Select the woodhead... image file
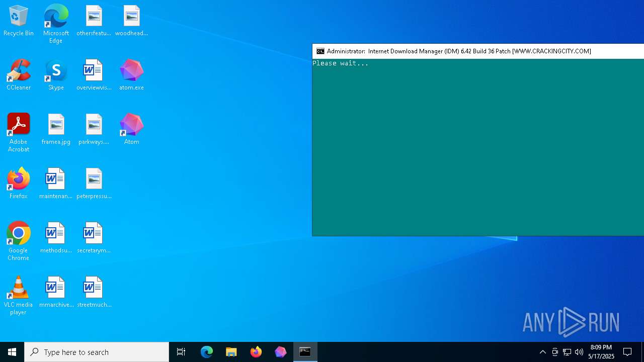 tap(131, 21)
